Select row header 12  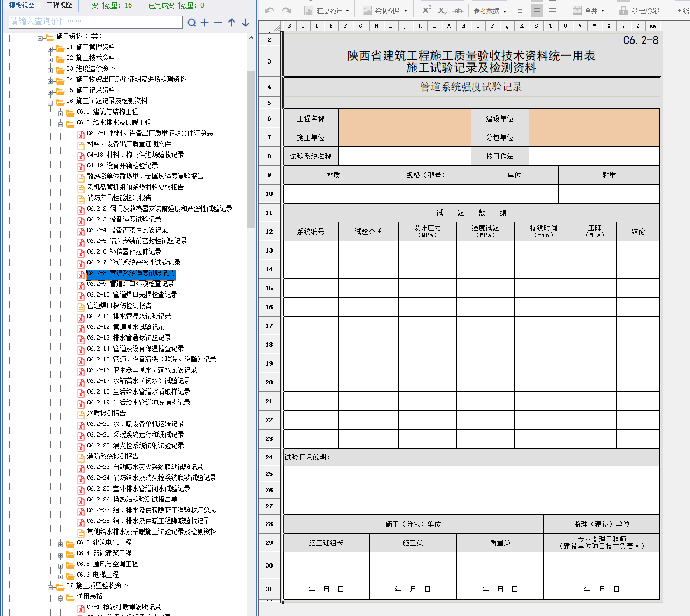(x=269, y=232)
